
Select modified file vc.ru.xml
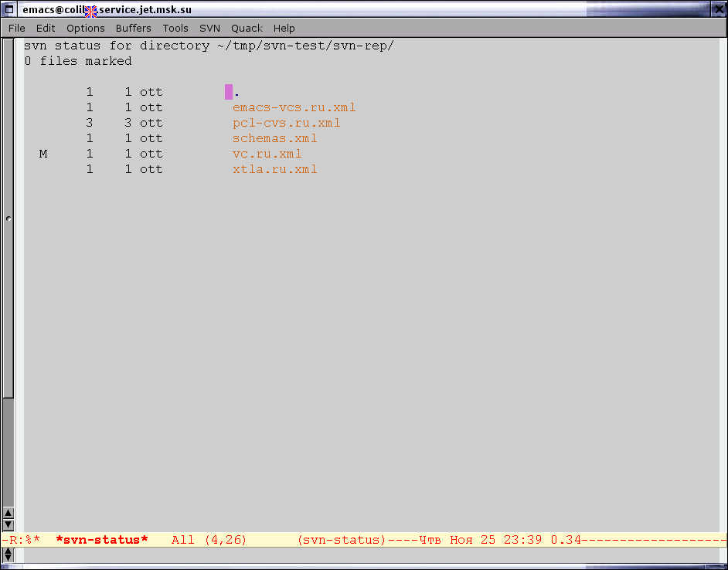pyautogui.click(x=267, y=154)
